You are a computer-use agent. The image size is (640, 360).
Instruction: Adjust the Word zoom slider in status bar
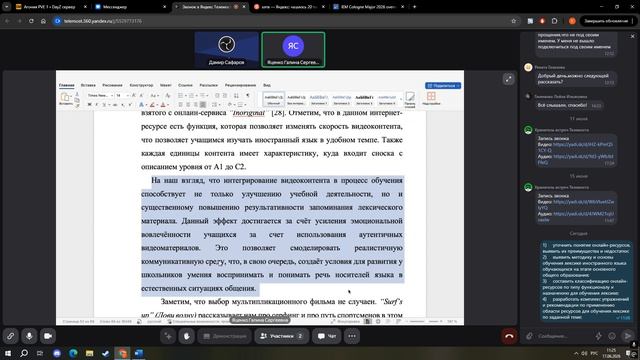pyautogui.click(x=425, y=322)
